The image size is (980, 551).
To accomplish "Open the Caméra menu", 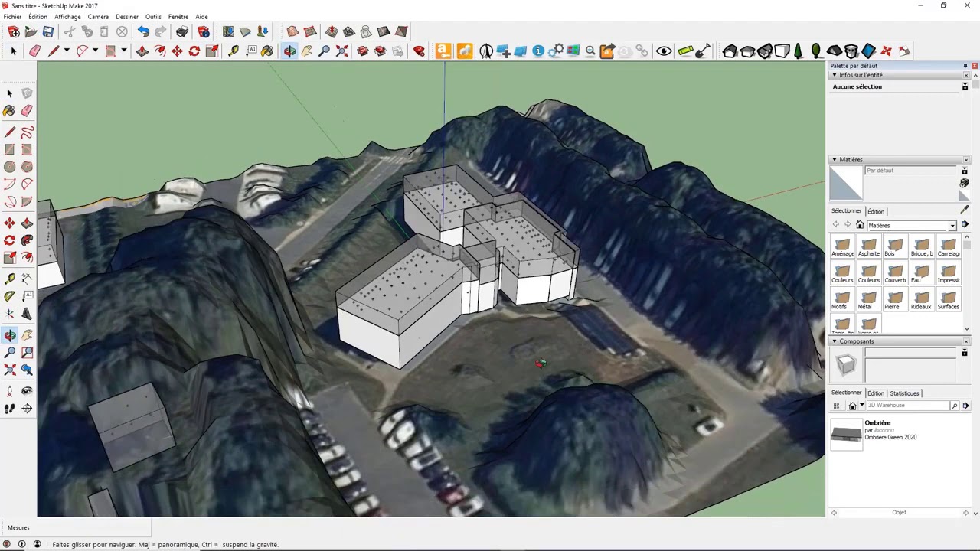I will pos(98,17).
